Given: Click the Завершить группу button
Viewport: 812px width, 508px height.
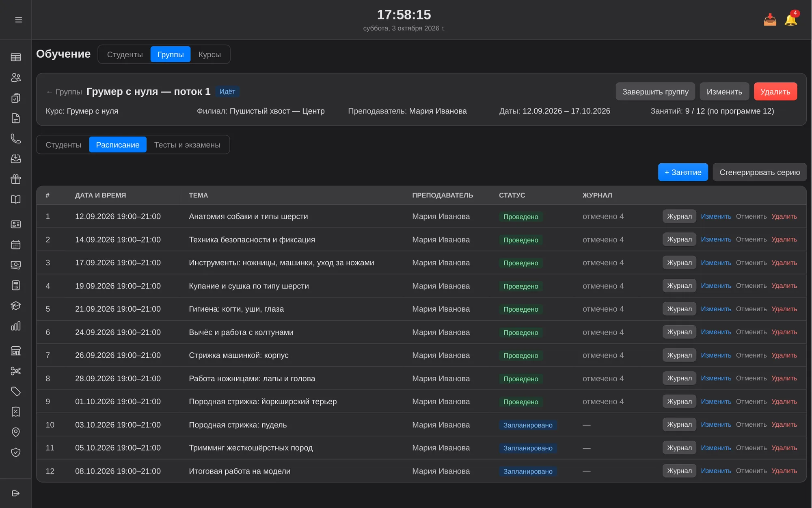Looking at the screenshot, I should [655, 92].
